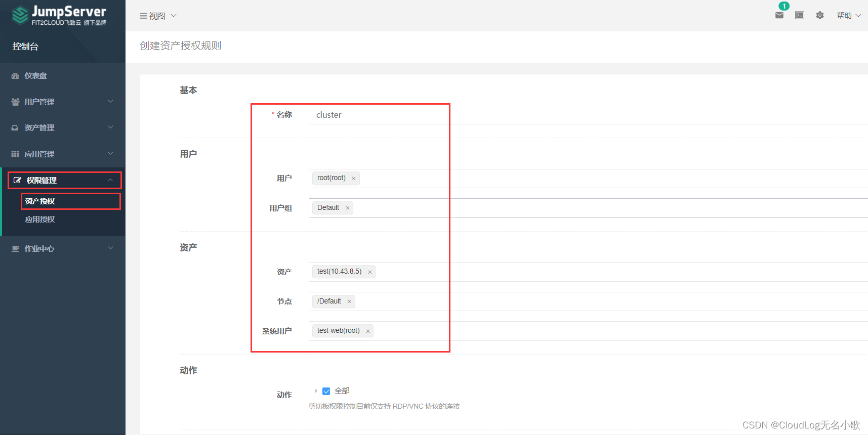Click the 作业中心 coffee icon

tap(15, 248)
